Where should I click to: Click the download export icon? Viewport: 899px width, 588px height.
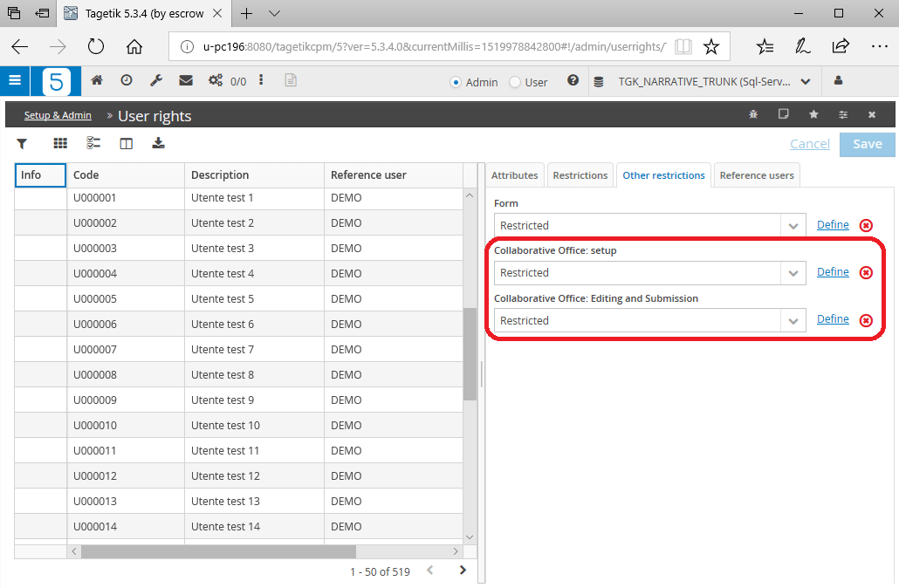(158, 143)
